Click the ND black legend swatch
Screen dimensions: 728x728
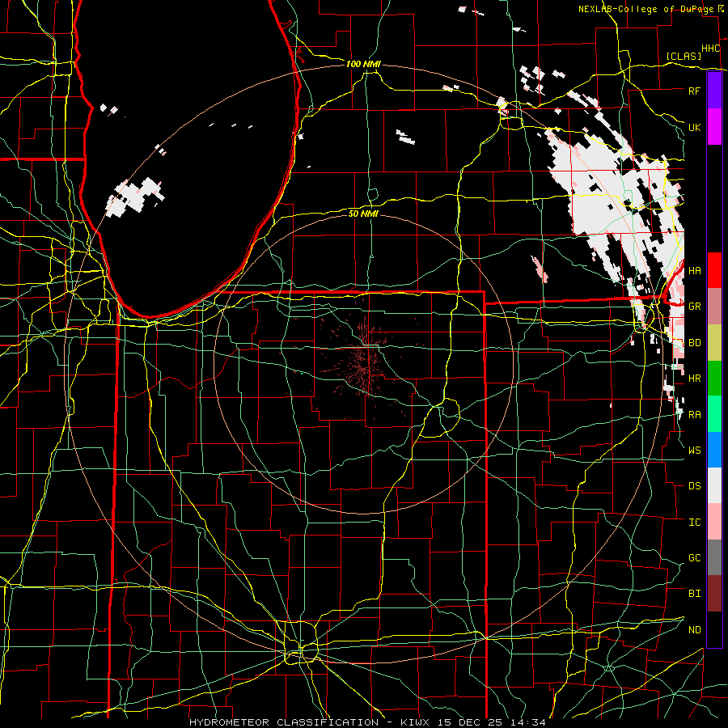click(x=714, y=629)
